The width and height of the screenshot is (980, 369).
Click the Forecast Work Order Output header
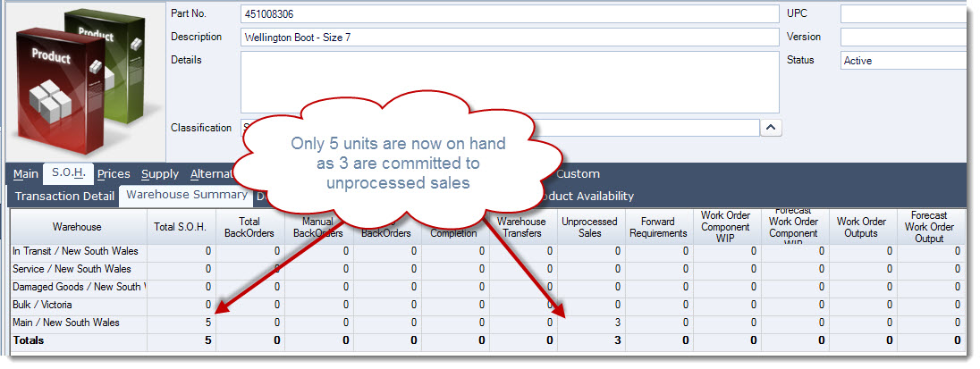929,227
